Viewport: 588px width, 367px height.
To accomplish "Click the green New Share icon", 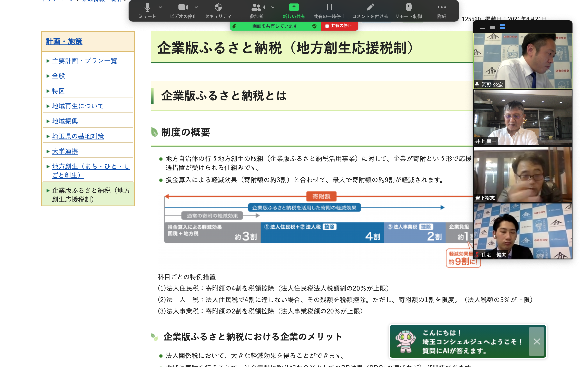I will tap(294, 7).
